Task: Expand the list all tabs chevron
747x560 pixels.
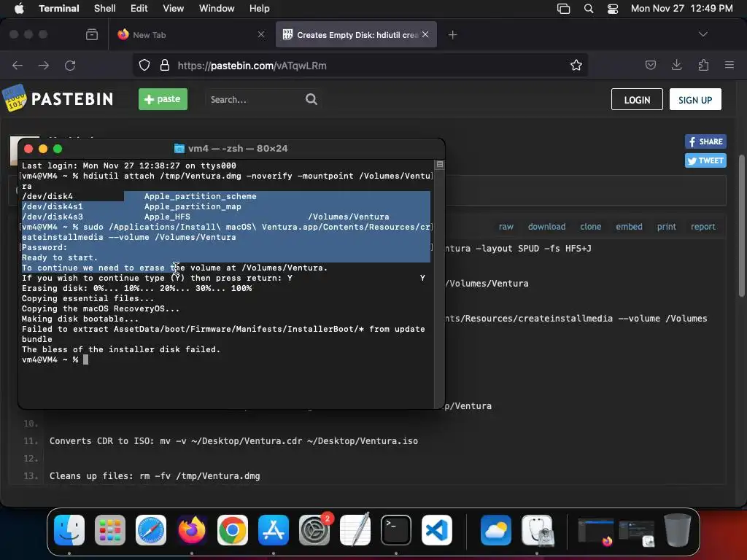Action: 703,34
